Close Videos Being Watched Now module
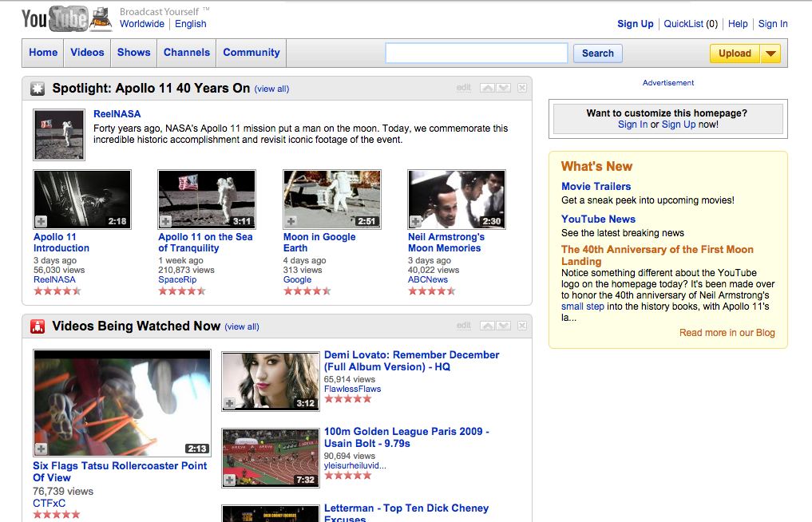This screenshot has height=522, width=812. (x=522, y=326)
